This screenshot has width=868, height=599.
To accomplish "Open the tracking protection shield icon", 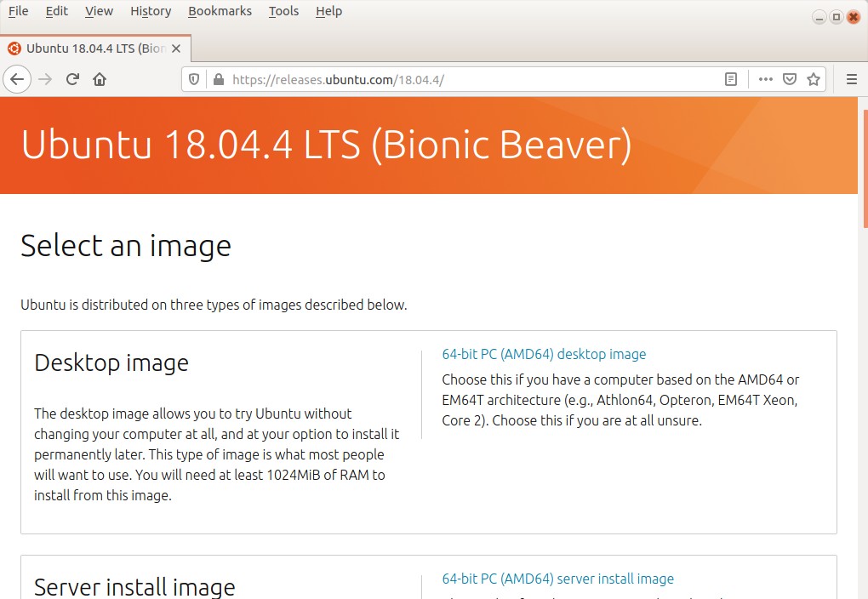I will pyautogui.click(x=194, y=79).
